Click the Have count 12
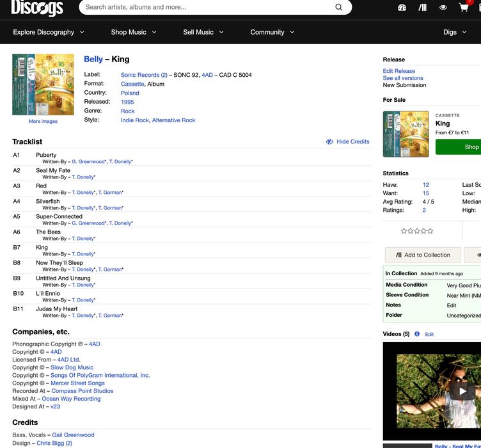 (426, 185)
